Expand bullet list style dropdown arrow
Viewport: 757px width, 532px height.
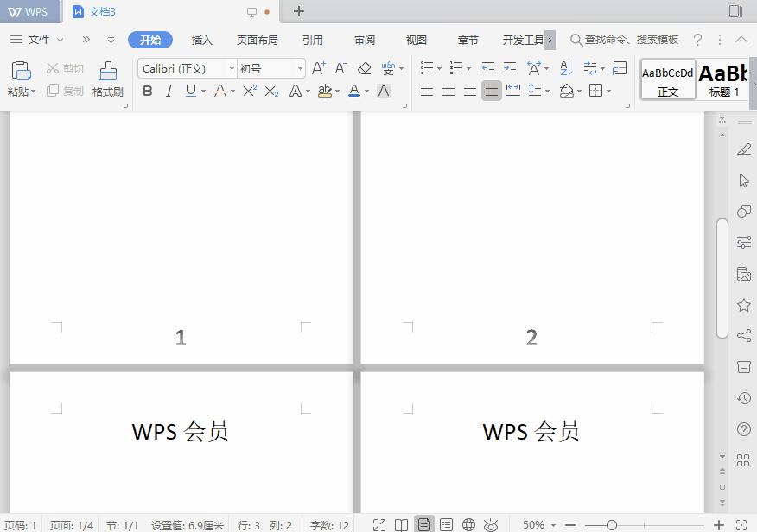(439, 69)
